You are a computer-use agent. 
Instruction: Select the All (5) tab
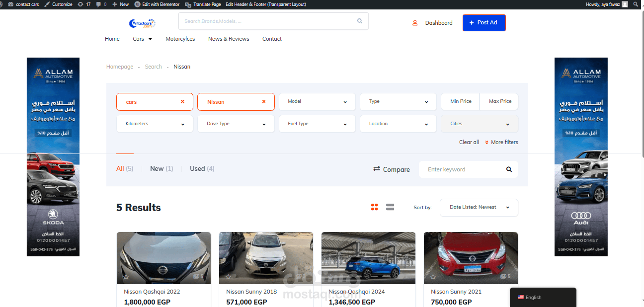125,169
